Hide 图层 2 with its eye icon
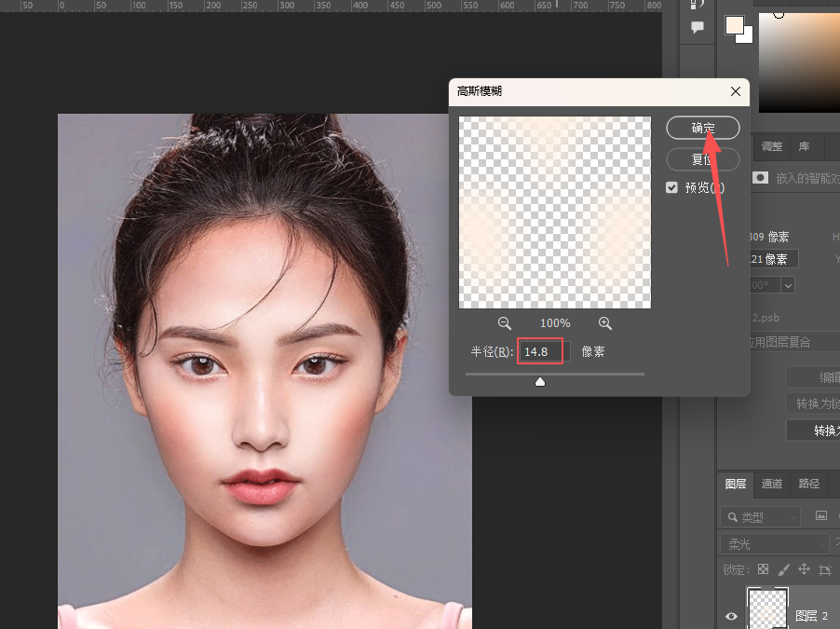The image size is (840, 629). 731,616
